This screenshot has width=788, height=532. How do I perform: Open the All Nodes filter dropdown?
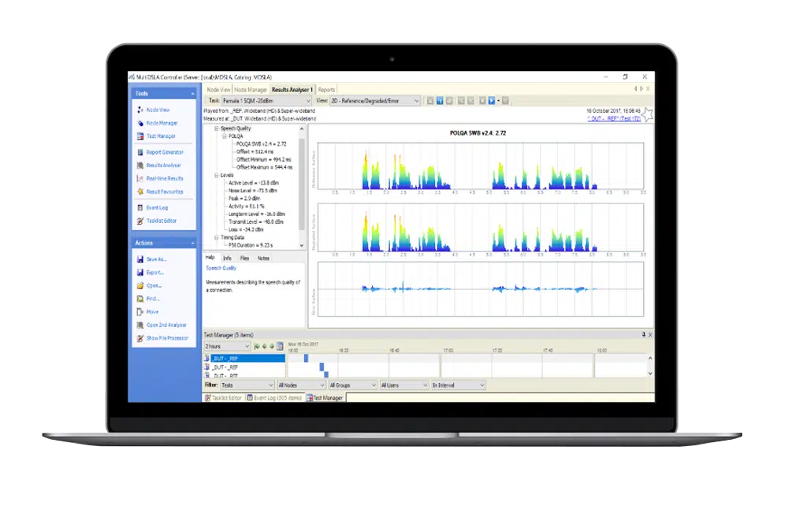click(x=302, y=385)
